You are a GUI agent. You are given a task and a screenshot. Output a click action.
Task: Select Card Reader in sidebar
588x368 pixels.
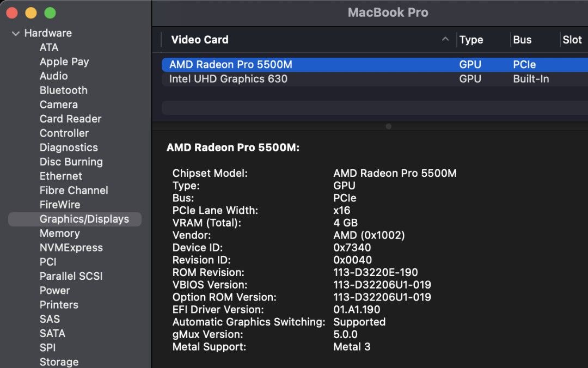(70, 119)
